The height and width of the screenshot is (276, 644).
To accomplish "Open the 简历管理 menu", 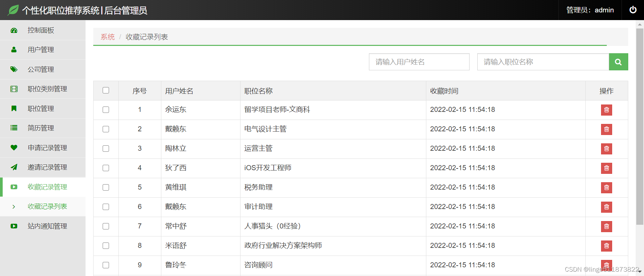I will click(x=43, y=128).
